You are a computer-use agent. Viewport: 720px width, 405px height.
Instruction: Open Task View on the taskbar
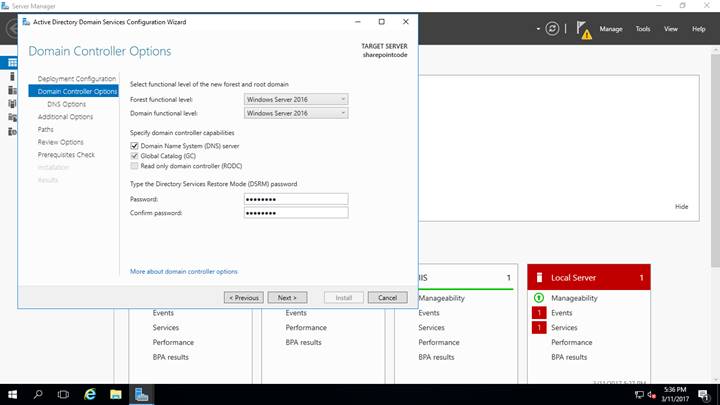pyautogui.click(x=63, y=394)
